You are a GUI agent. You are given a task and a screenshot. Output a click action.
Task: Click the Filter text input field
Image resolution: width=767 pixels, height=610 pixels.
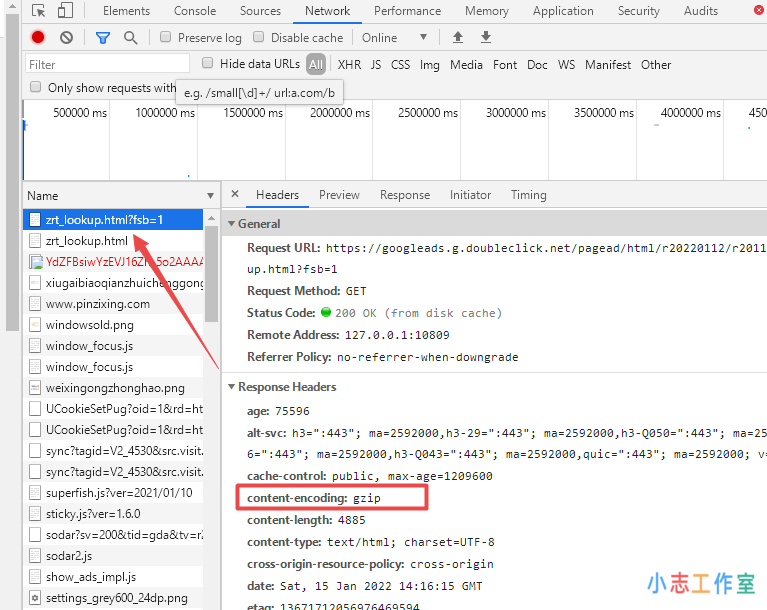tap(107, 64)
